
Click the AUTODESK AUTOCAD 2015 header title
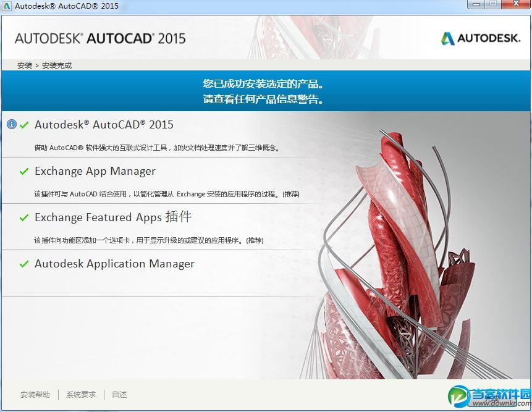(x=100, y=38)
